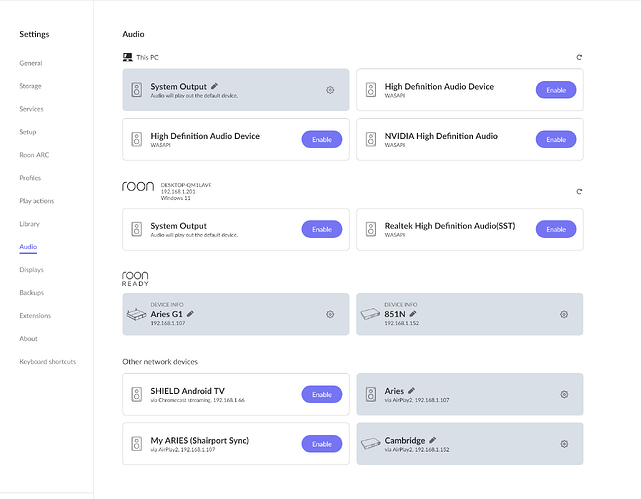Image resolution: width=641 pixels, height=499 pixels.
Task: Open 851N device settings gear
Action: (x=564, y=314)
